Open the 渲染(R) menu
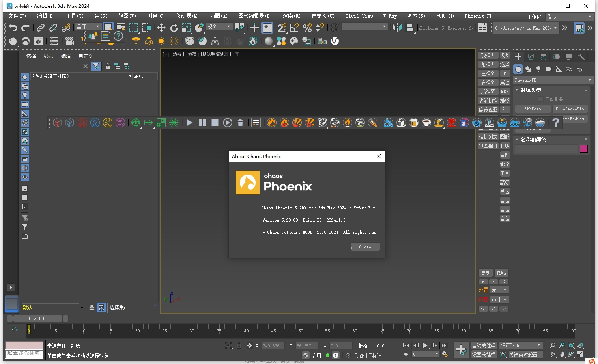The width and height of the screenshot is (598, 364). pyautogui.click(x=292, y=16)
